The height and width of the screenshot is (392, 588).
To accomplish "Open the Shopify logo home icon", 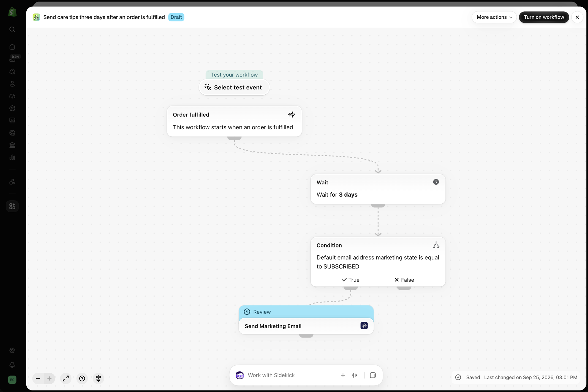I will (12, 12).
